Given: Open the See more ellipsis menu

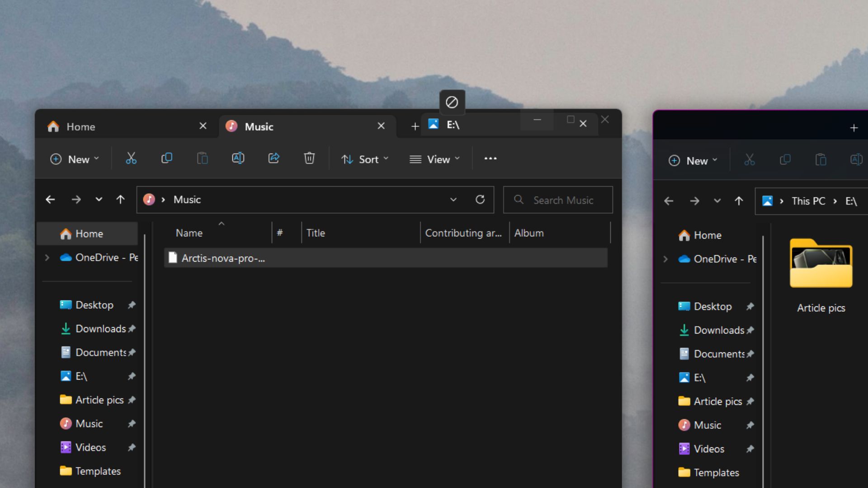Looking at the screenshot, I should (491, 158).
